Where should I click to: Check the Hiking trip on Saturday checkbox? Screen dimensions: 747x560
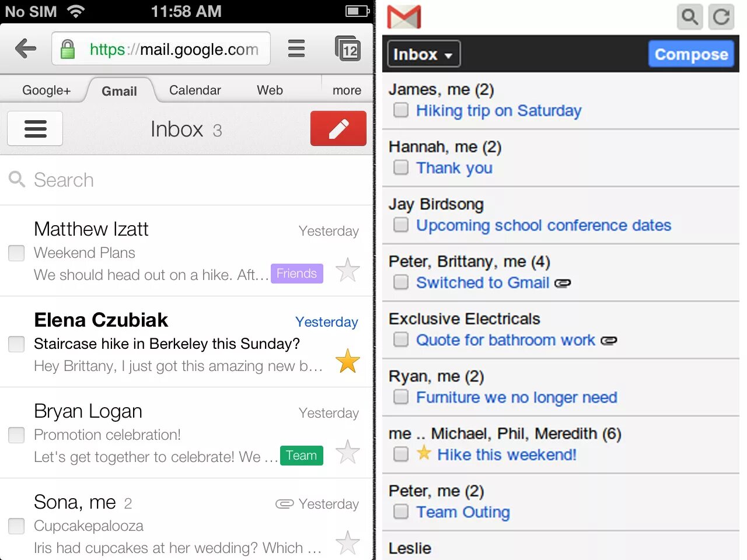401,110
